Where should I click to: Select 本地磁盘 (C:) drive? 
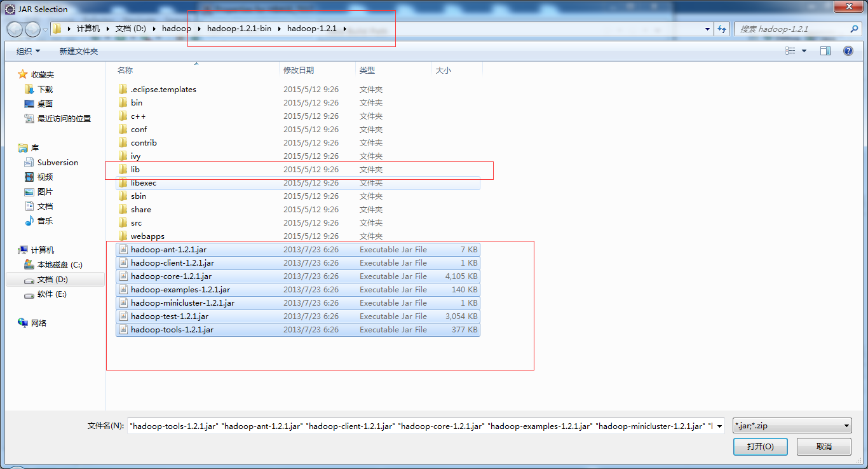point(53,264)
